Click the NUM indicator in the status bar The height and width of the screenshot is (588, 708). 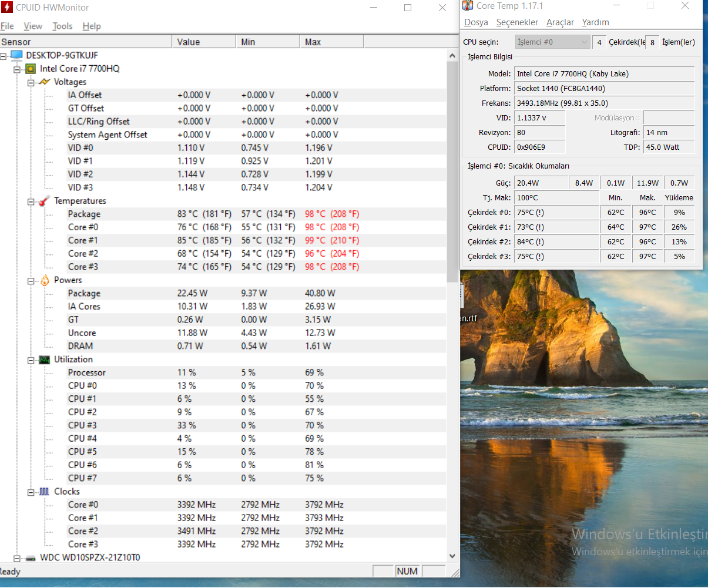(407, 572)
